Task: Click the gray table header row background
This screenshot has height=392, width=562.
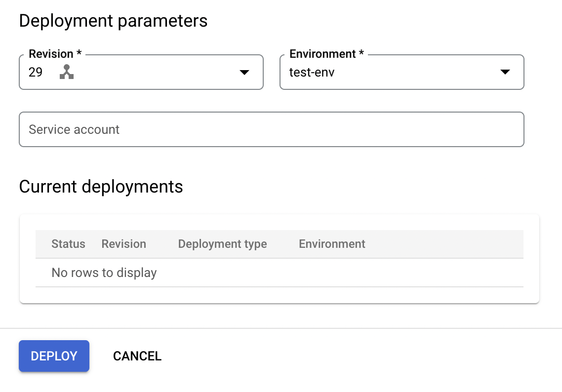Action: point(444,244)
